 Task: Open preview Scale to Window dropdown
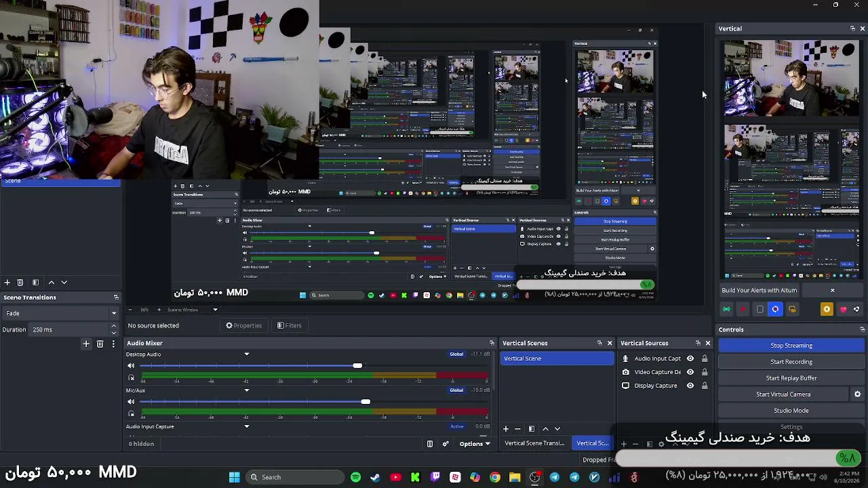point(192,310)
